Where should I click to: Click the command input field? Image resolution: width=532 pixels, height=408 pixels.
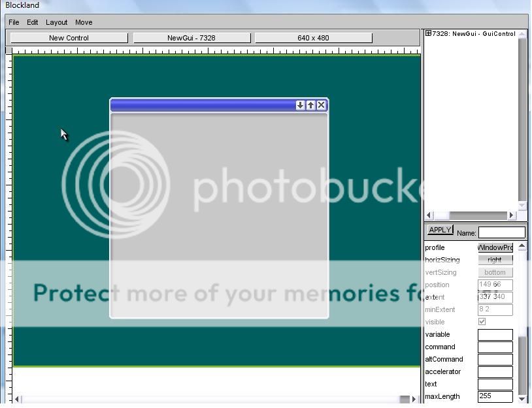pyautogui.click(x=495, y=347)
